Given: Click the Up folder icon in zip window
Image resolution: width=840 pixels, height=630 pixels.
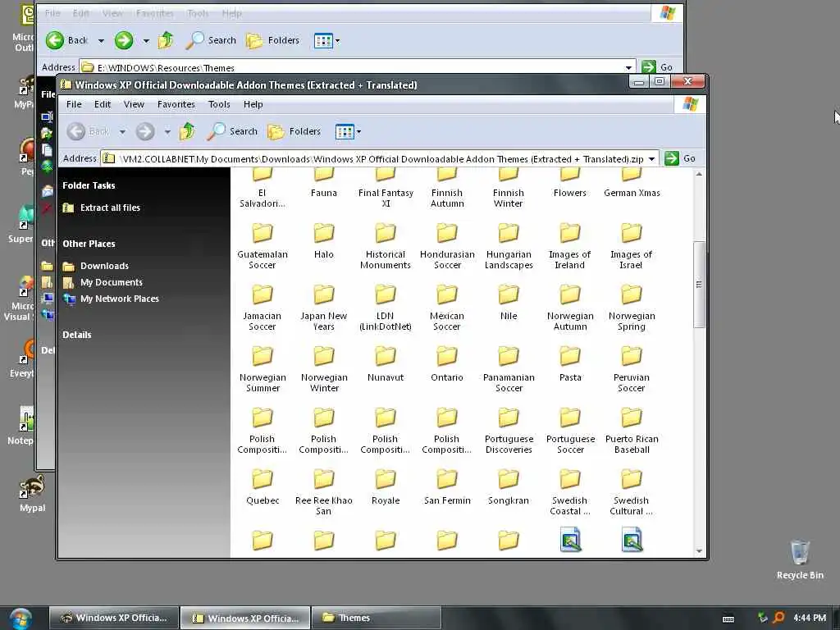Looking at the screenshot, I should 187,131.
